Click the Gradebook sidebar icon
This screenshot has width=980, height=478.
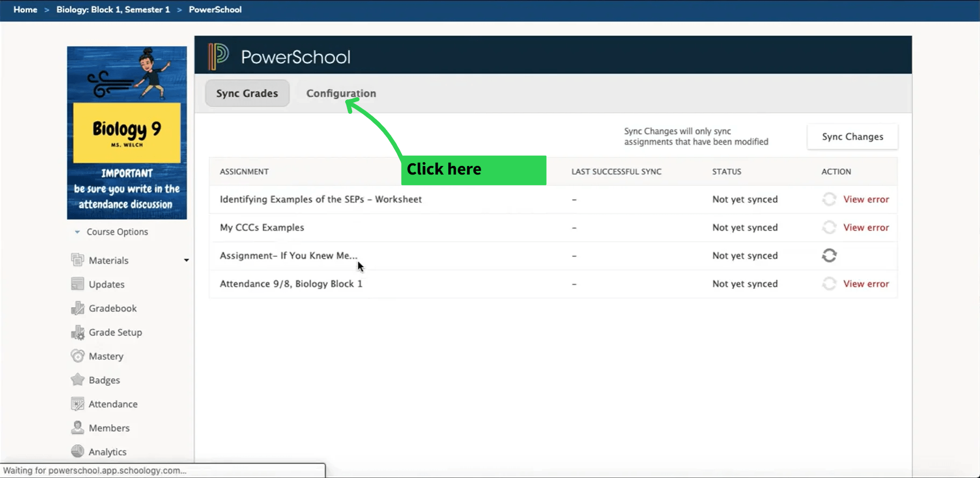coord(77,308)
